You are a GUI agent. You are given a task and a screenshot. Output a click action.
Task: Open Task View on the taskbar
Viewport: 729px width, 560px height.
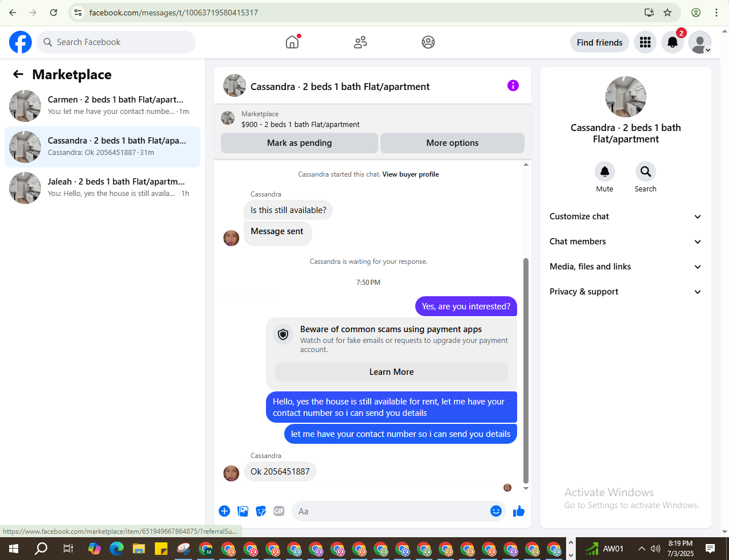pyautogui.click(x=68, y=549)
